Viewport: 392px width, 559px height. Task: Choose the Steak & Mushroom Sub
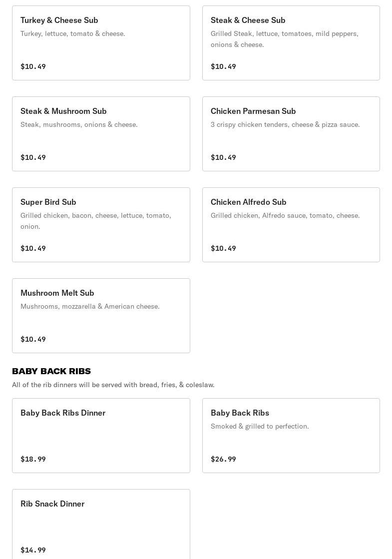tap(101, 134)
